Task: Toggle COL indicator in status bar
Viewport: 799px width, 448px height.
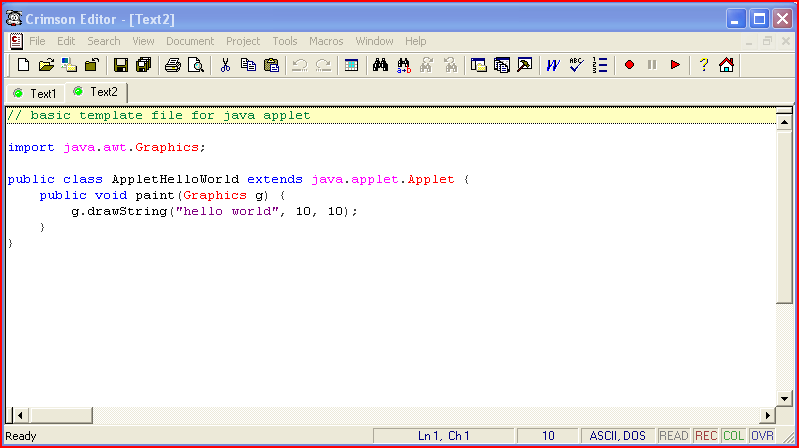Action: tap(733, 436)
